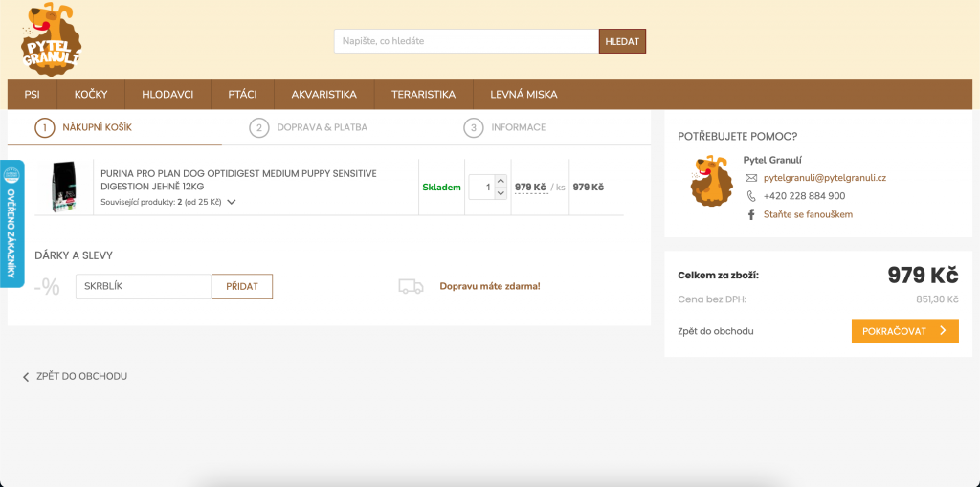Decrease quantity with the down arrow
980x487 pixels.
(x=500, y=193)
